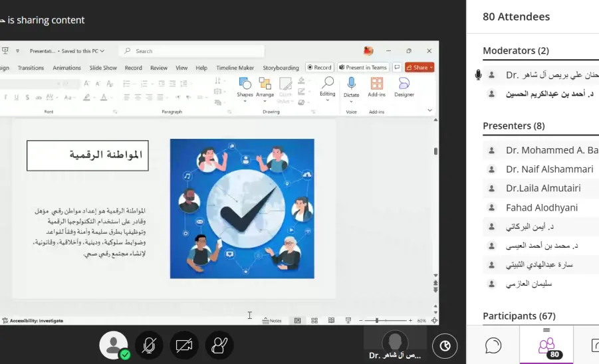Open the Paragraph dialog launcher

[x=229, y=112]
